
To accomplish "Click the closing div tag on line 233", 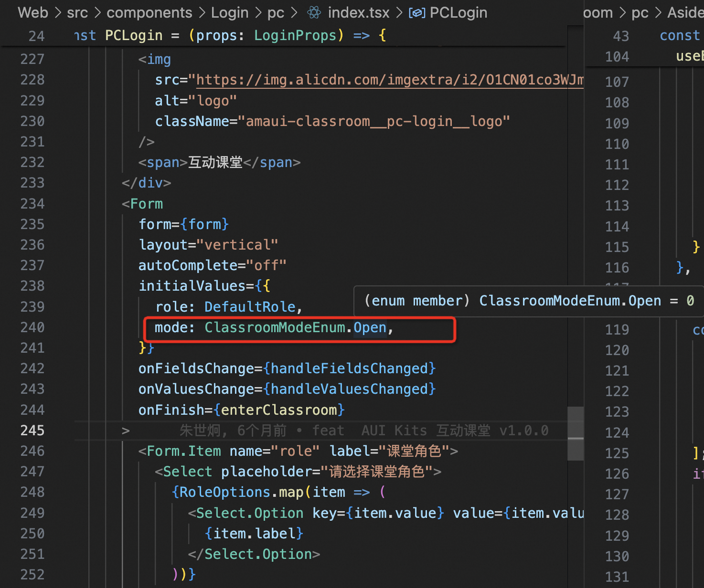I will (x=147, y=183).
